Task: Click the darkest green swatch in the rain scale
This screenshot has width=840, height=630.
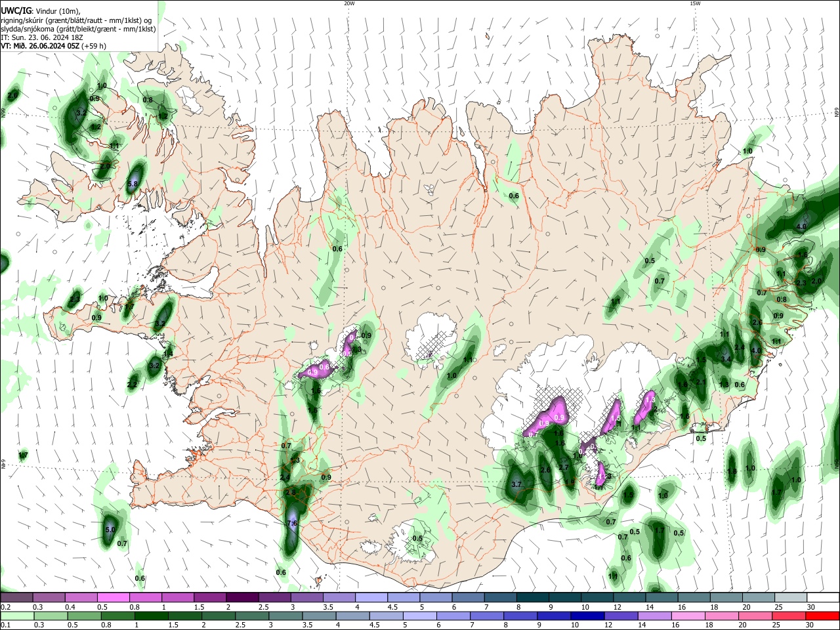Action: (151, 616)
